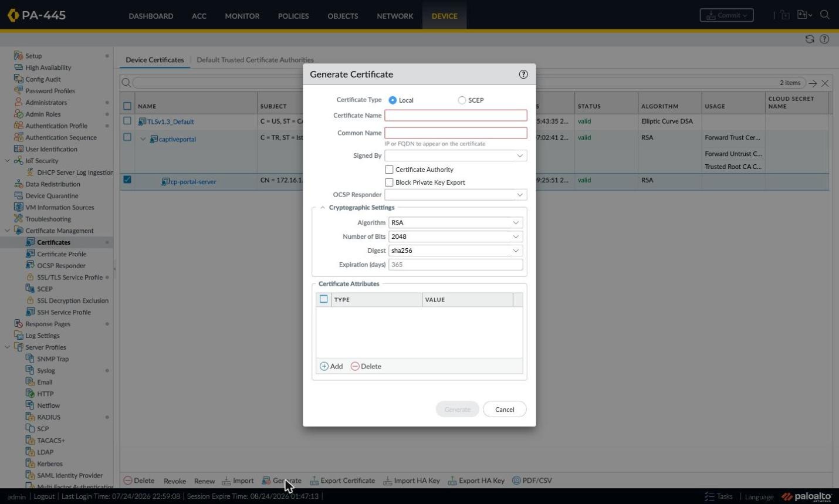Image resolution: width=839 pixels, height=504 pixels.
Task: Switch to Default Trusted Certificate Authorities tab
Action: 255,60
